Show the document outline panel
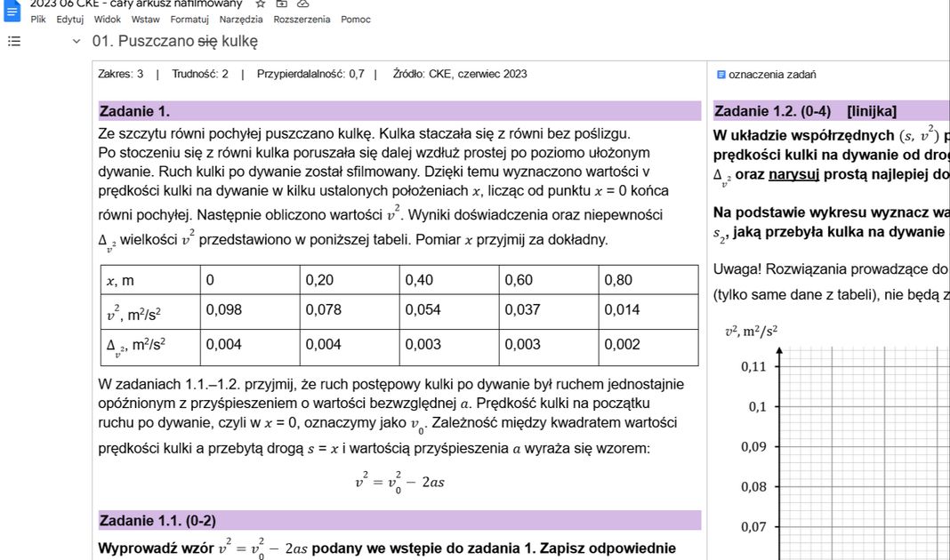 pos(12,40)
